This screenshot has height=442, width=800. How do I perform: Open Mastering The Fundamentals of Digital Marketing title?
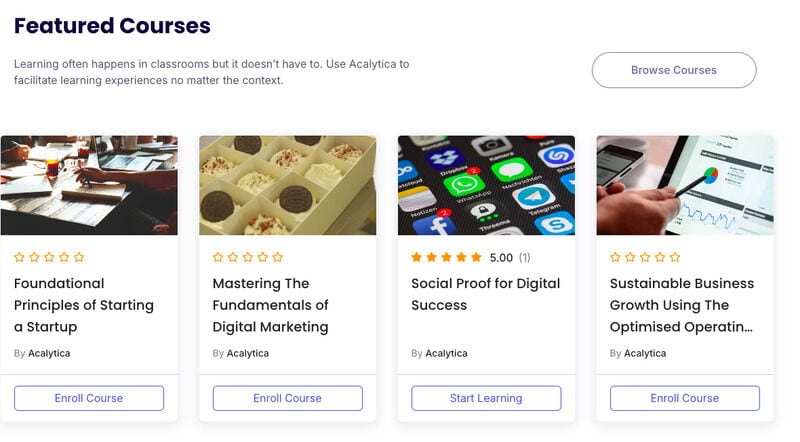270,305
